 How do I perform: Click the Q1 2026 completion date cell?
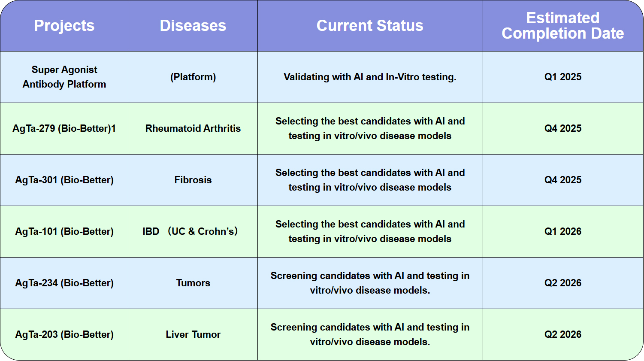[x=562, y=231]
